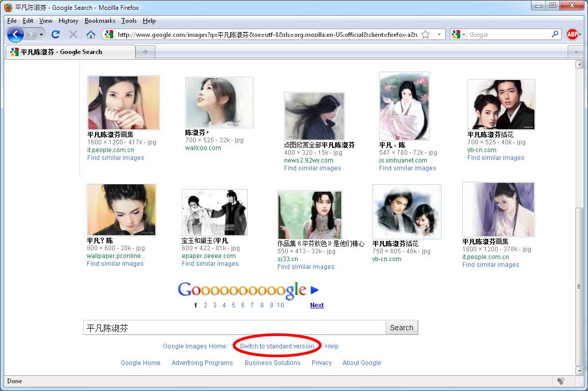Click the page search box with 平凡陈淑芬

pos(234,328)
